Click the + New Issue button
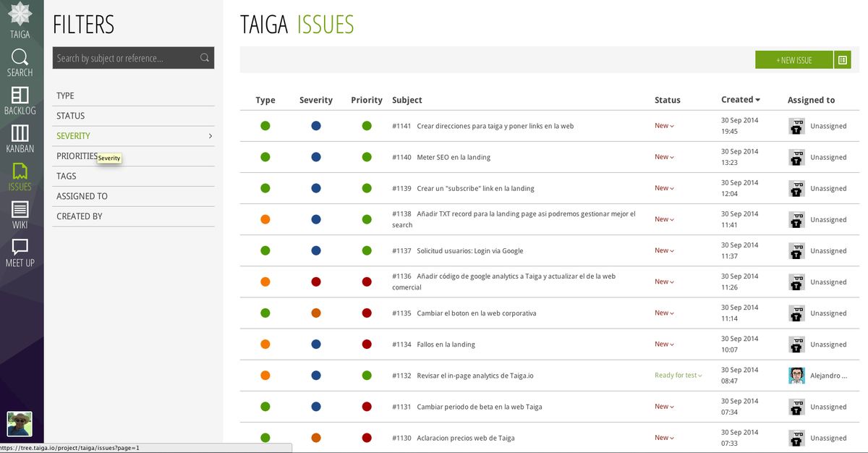 793,60
